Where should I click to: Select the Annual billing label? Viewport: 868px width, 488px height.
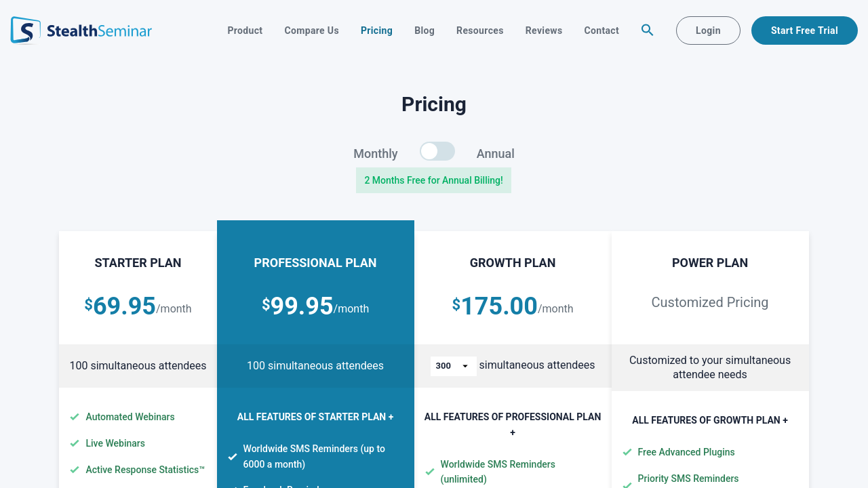pyautogui.click(x=495, y=154)
